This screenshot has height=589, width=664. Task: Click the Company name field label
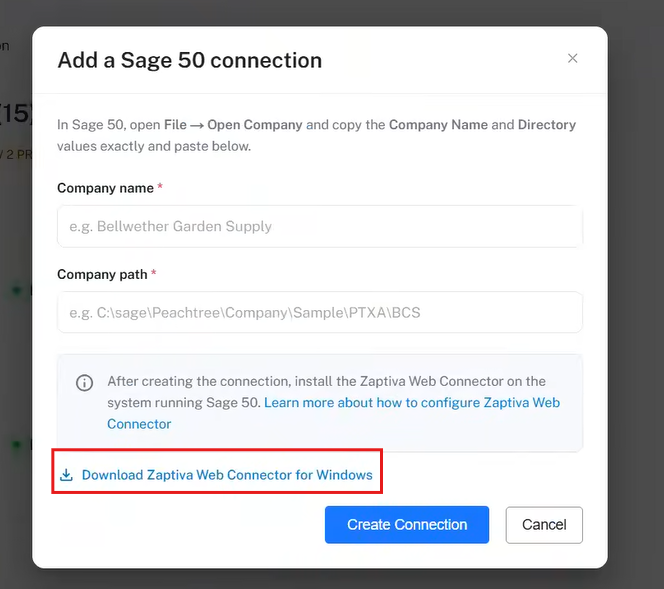pyautogui.click(x=105, y=188)
